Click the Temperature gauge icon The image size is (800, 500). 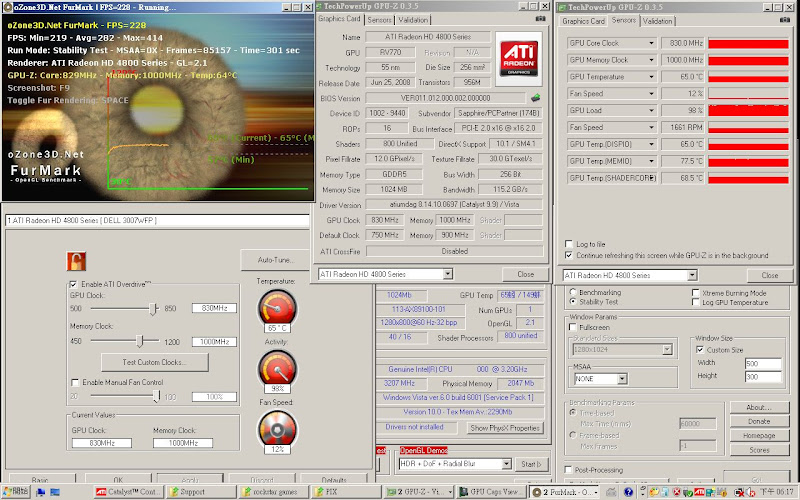pyautogui.click(x=275, y=305)
